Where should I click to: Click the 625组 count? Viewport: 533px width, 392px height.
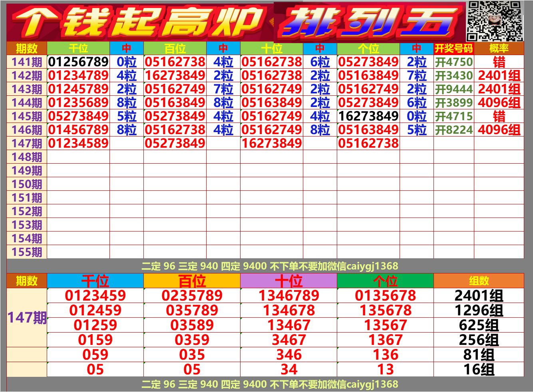point(479,325)
